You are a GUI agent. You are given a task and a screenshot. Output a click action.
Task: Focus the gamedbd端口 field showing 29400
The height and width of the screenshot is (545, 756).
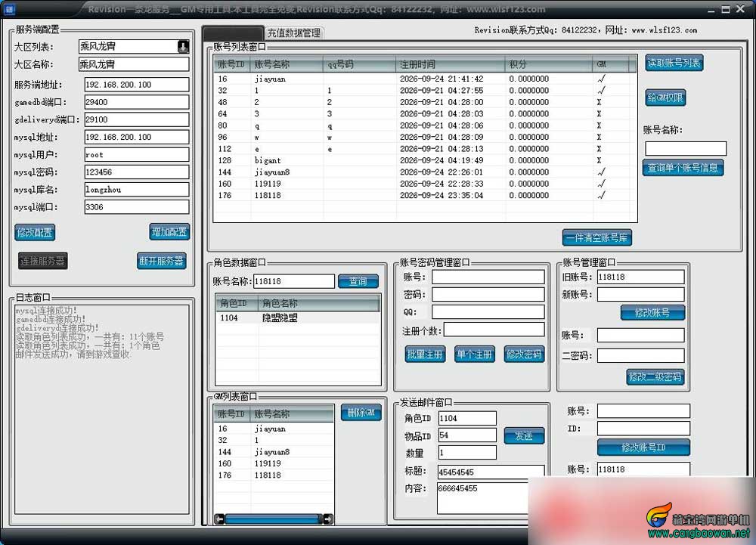(x=136, y=102)
